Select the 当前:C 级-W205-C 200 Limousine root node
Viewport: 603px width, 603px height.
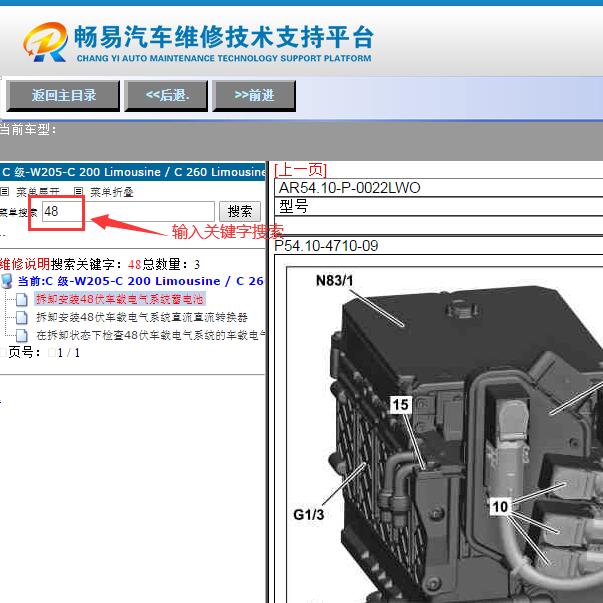pyautogui.click(x=140, y=281)
